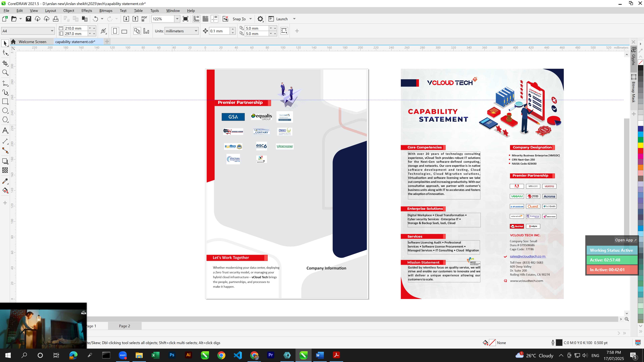Select the Freehand drawing tool
This screenshot has height=362, width=644.
5,83
